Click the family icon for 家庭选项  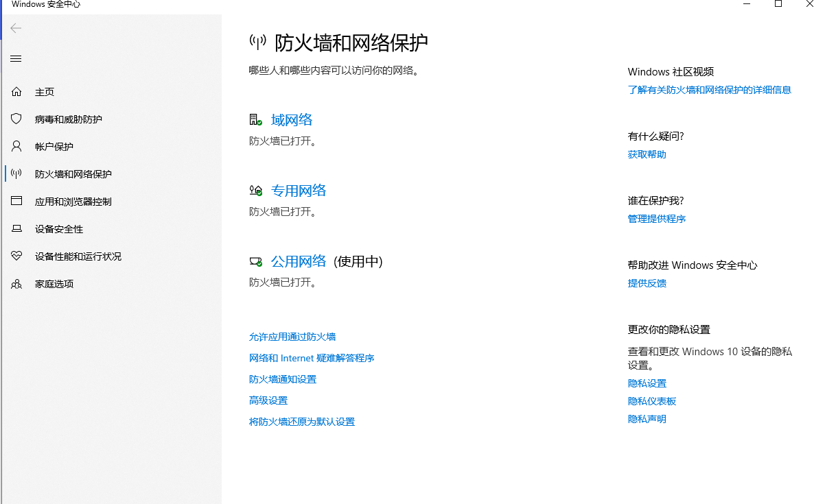(x=16, y=283)
